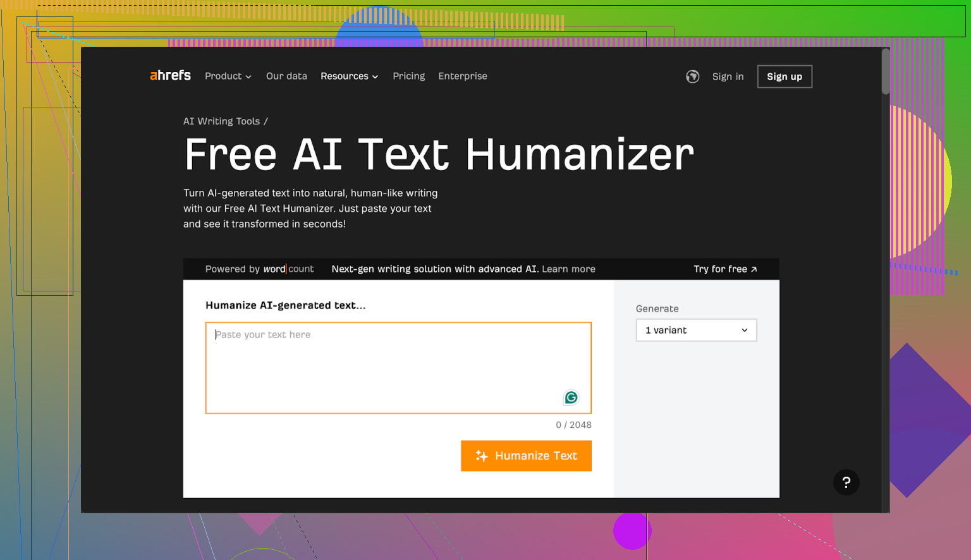Focus the Paste your text here field
Image resolution: width=971 pixels, height=560 pixels.
point(398,368)
